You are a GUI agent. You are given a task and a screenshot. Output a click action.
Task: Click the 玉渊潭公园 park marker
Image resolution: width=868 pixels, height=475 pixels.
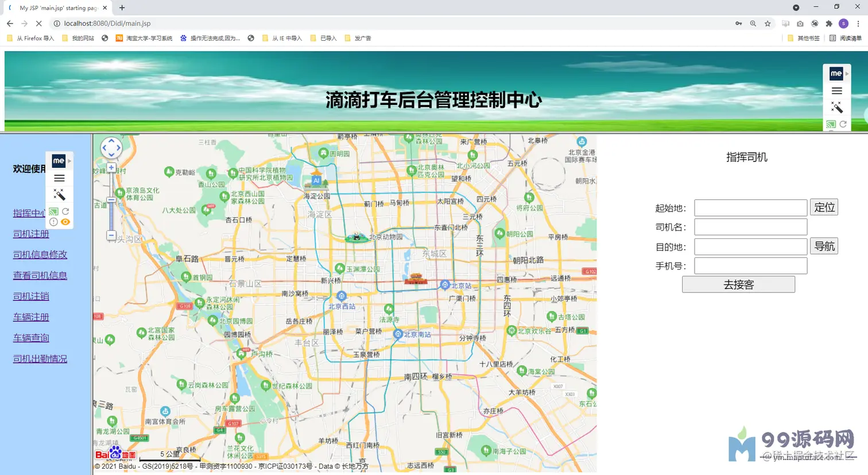click(x=340, y=268)
